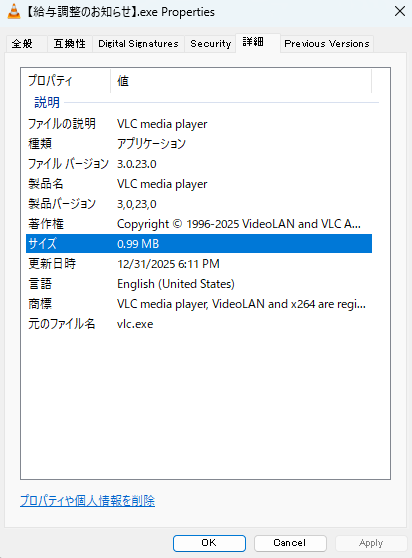The image size is (412, 558).
Task: Open the Digital Signatures tab
Action: 138,44
